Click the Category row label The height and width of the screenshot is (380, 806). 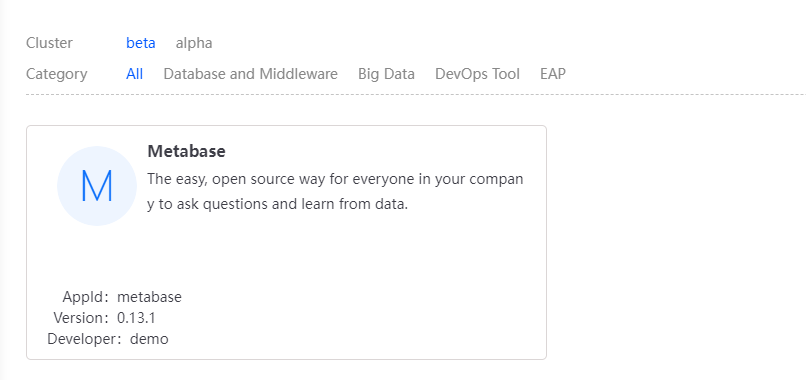57,74
